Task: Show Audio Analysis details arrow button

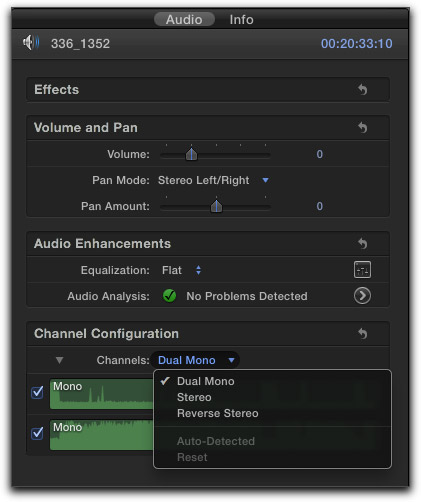Action: pyautogui.click(x=362, y=296)
